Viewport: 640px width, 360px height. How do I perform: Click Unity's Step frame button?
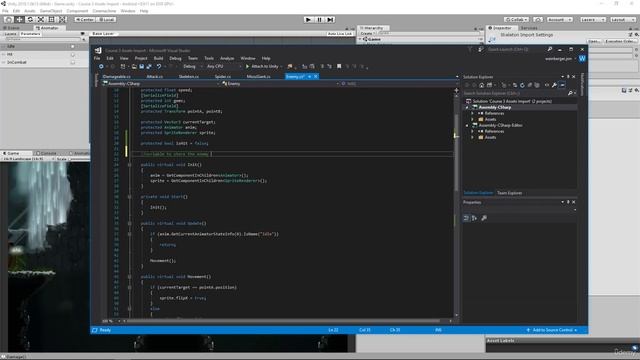click(x=330, y=20)
